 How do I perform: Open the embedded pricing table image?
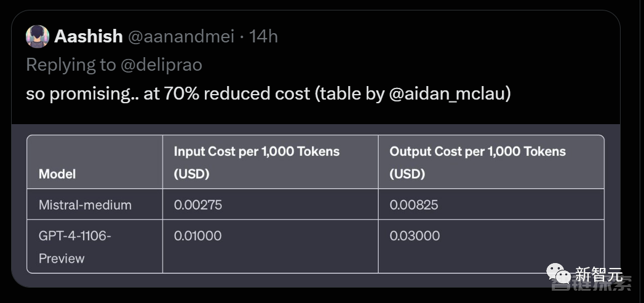(x=316, y=204)
